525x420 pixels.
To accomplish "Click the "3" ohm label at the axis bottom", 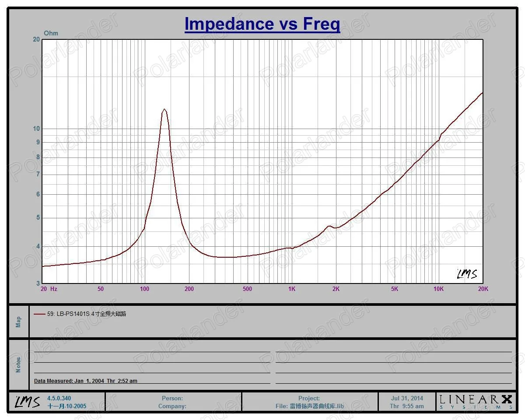I will coord(38,283).
